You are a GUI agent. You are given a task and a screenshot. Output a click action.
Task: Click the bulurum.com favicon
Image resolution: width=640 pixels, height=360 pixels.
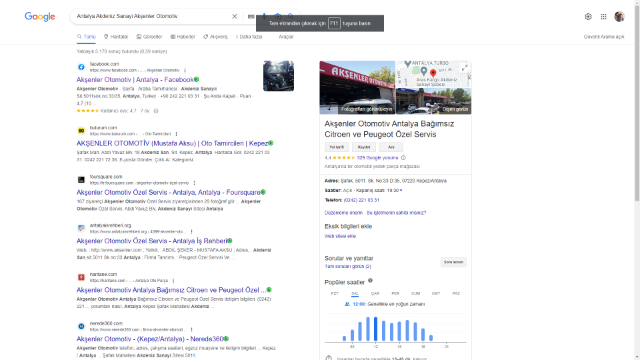click(81, 131)
